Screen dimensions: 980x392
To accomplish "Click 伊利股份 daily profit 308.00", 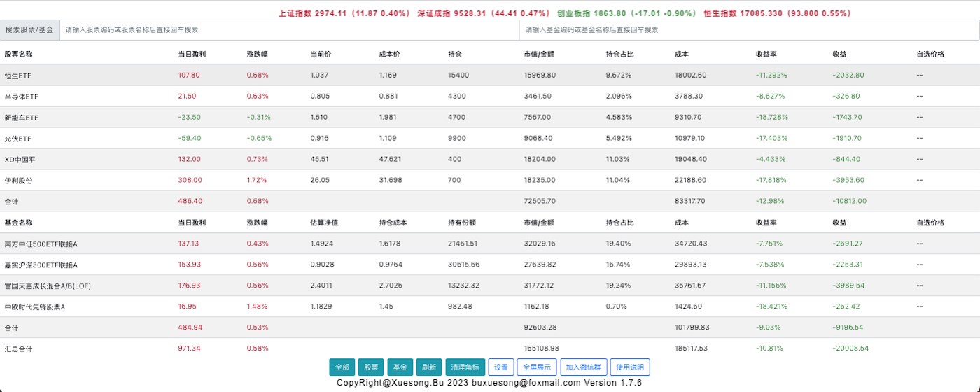I will coord(190,180).
